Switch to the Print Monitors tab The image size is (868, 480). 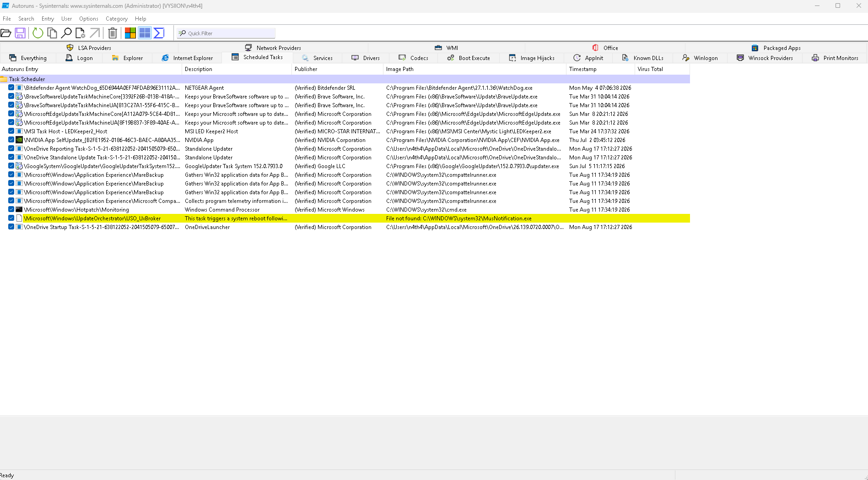tap(835, 58)
